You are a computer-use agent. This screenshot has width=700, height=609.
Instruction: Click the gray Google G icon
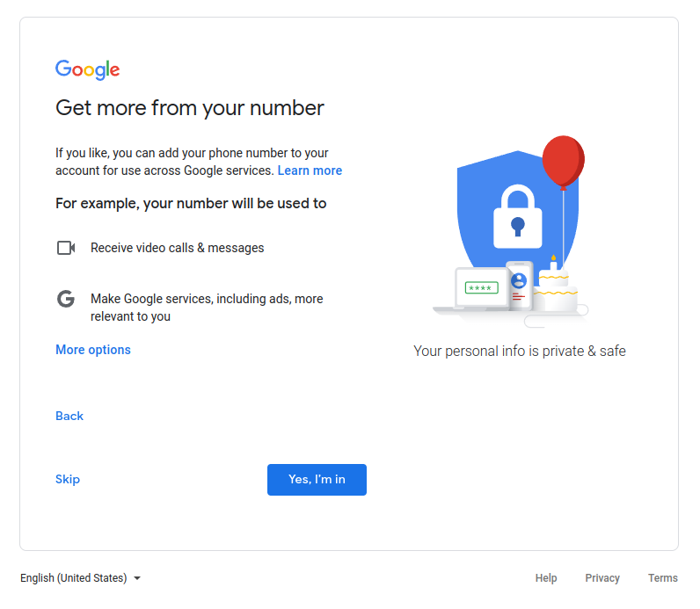coord(66,299)
